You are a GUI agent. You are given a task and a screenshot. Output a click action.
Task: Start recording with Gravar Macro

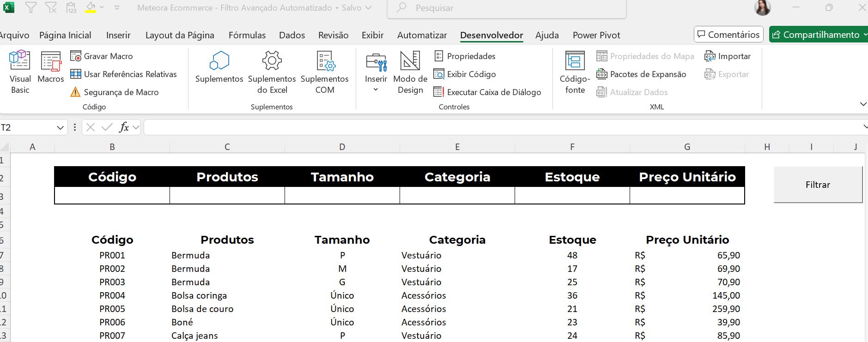coord(102,56)
